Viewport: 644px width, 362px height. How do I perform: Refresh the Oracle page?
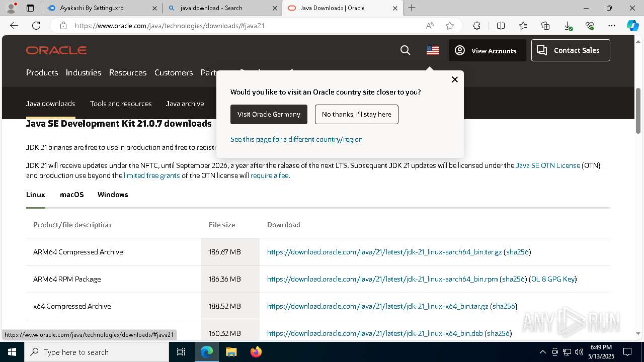(36, 26)
